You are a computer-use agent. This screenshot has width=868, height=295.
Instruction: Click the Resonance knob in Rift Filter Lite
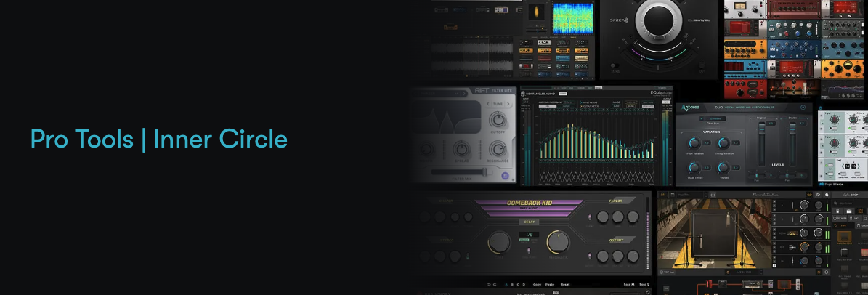click(498, 147)
